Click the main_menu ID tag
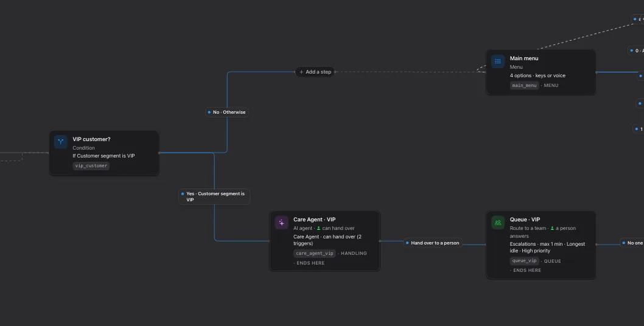Viewport: 644px width, 326px height. click(x=525, y=85)
